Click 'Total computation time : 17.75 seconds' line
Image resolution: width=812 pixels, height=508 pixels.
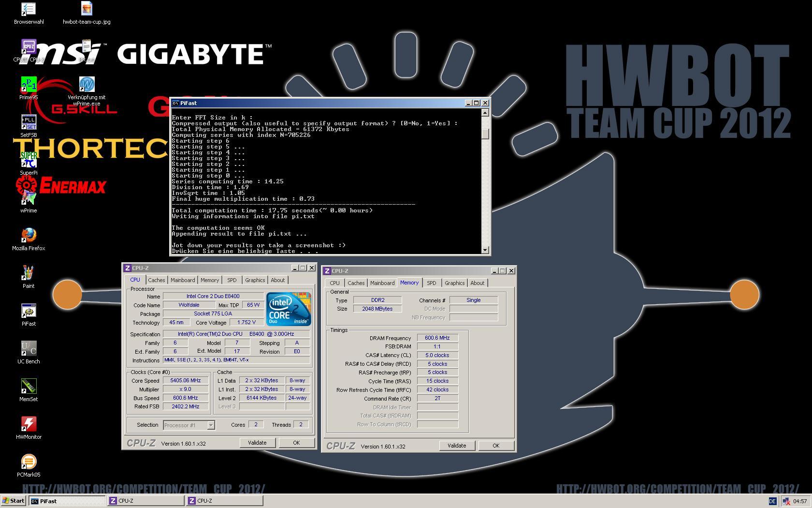tap(272, 210)
